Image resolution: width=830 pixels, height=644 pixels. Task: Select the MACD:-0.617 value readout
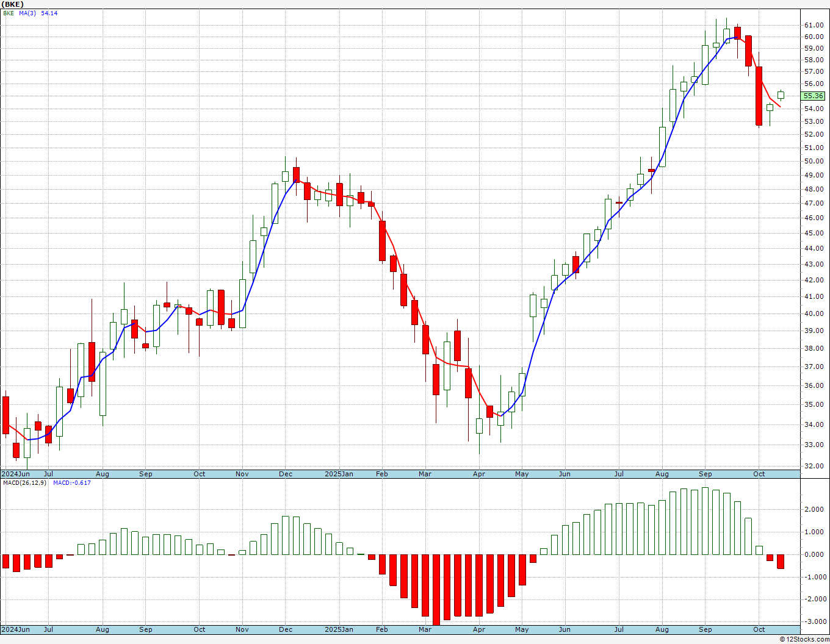tap(72, 482)
